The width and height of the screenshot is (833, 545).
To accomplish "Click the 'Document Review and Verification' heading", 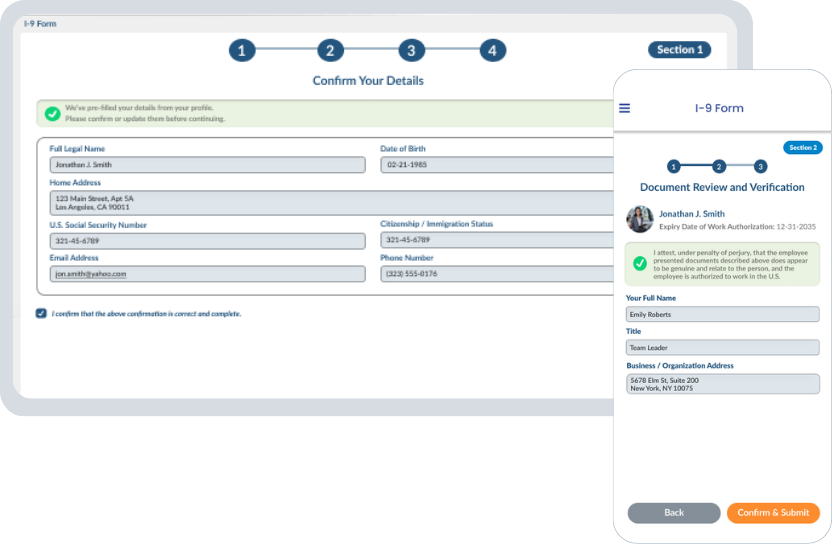I will coord(722,188).
